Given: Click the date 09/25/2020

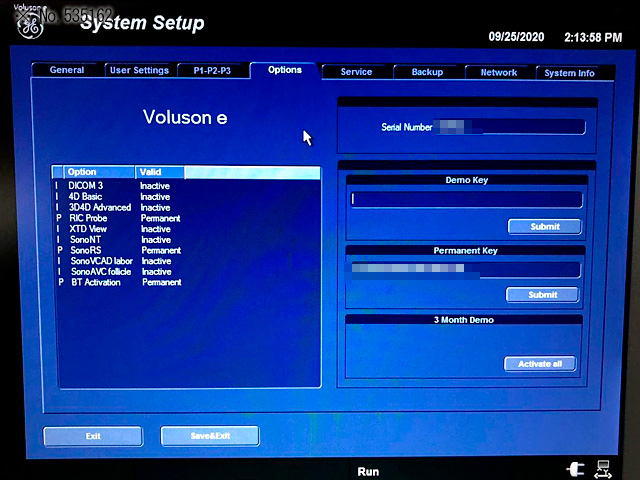Looking at the screenshot, I should (x=516, y=37).
